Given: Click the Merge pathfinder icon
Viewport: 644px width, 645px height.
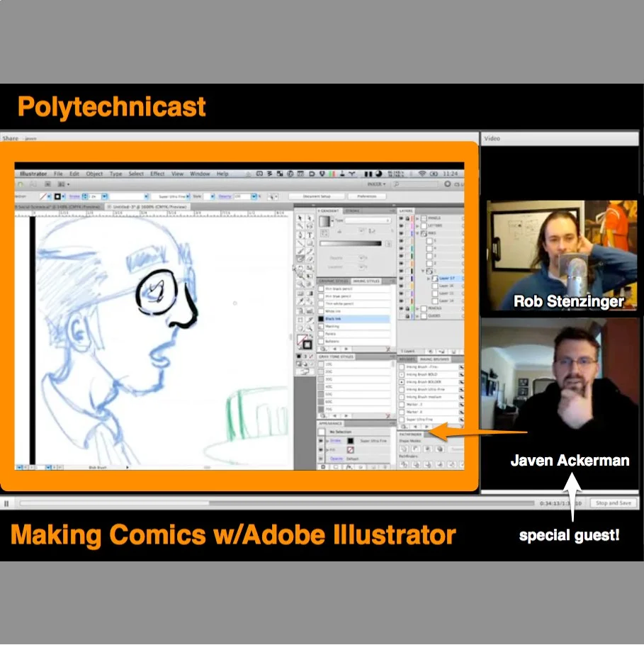Looking at the screenshot, I should pyautogui.click(x=428, y=464).
